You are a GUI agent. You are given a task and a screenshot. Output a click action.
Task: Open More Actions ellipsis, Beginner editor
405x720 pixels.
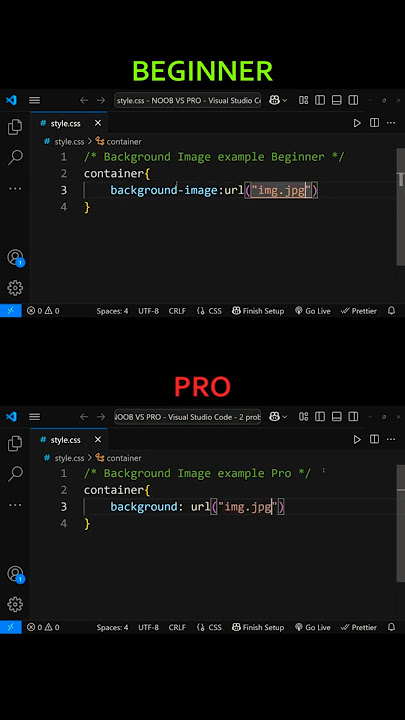pos(391,123)
